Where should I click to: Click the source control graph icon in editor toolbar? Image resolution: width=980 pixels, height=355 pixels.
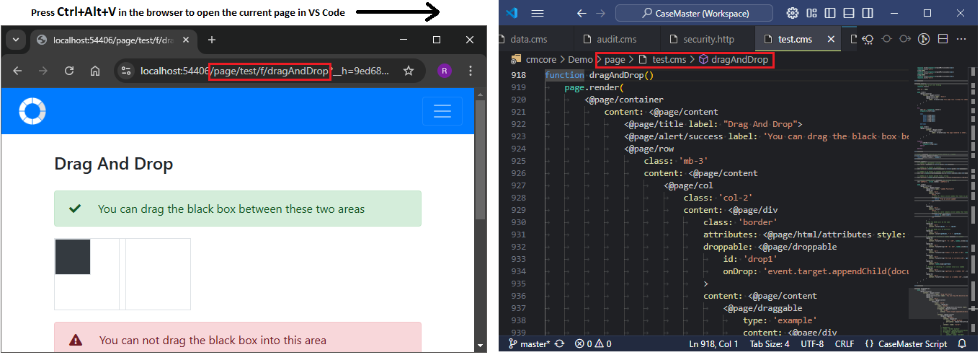tap(924, 39)
